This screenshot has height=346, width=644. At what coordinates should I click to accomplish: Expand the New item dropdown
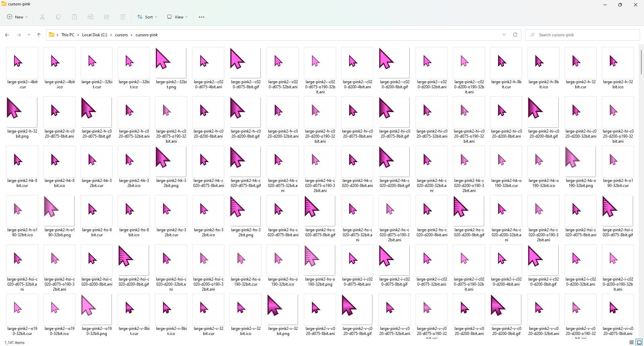click(x=17, y=17)
